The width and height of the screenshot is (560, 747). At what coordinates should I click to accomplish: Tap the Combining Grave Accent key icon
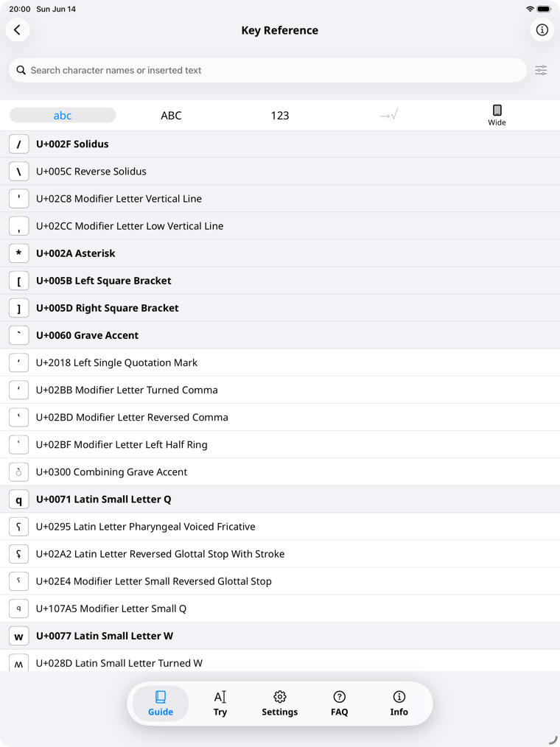coord(19,472)
